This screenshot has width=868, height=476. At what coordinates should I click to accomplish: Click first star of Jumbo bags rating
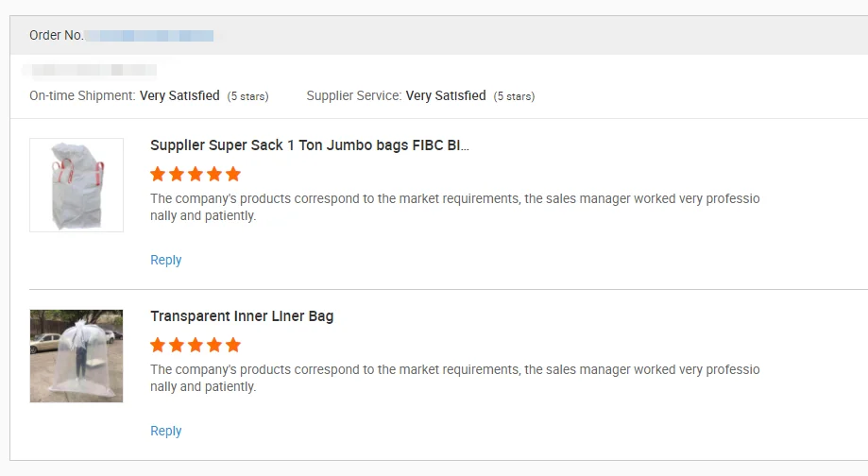pyautogui.click(x=158, y=174)
